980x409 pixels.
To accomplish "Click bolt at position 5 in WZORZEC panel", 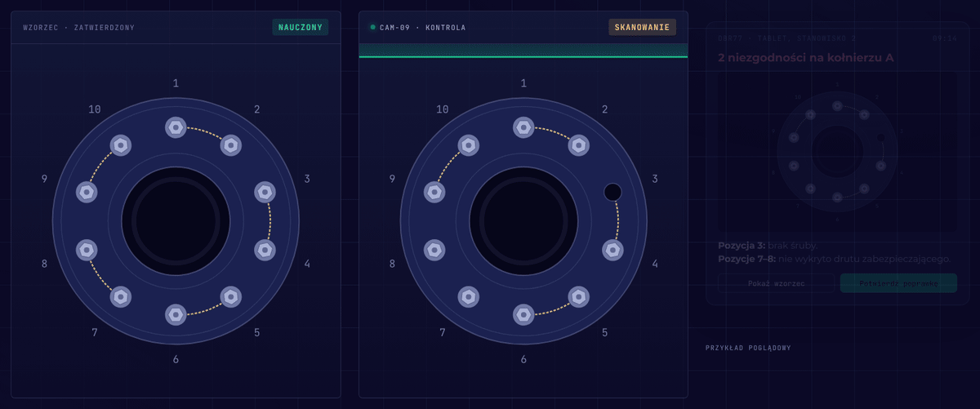I will point(231,296).
